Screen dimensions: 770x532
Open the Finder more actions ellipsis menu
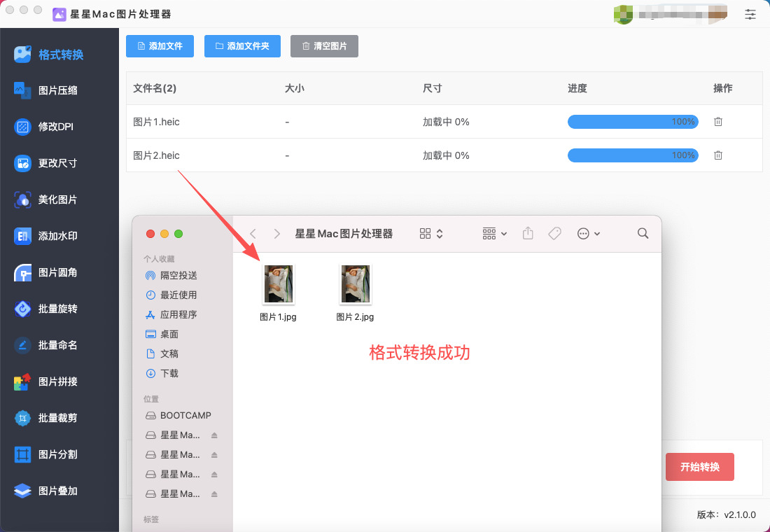588,234
